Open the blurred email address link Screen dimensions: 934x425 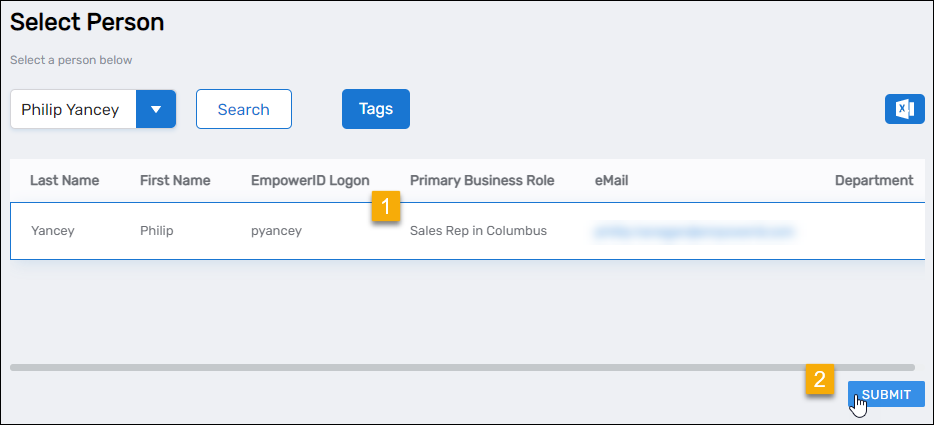click(x=693, y=231)
